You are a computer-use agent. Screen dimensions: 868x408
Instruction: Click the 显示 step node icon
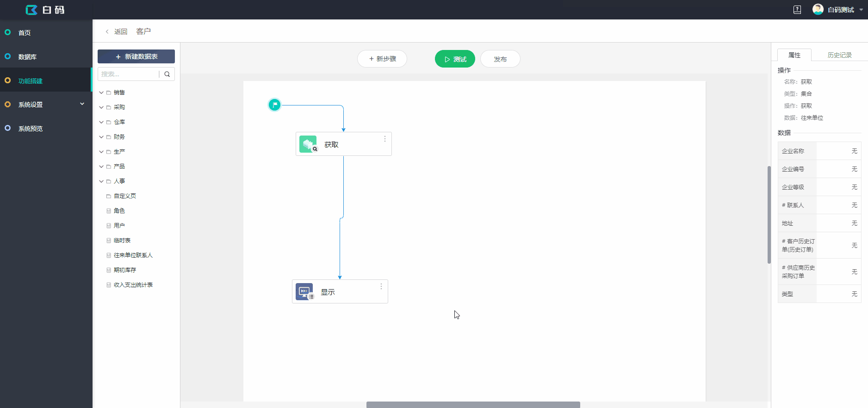click(304, 292)
